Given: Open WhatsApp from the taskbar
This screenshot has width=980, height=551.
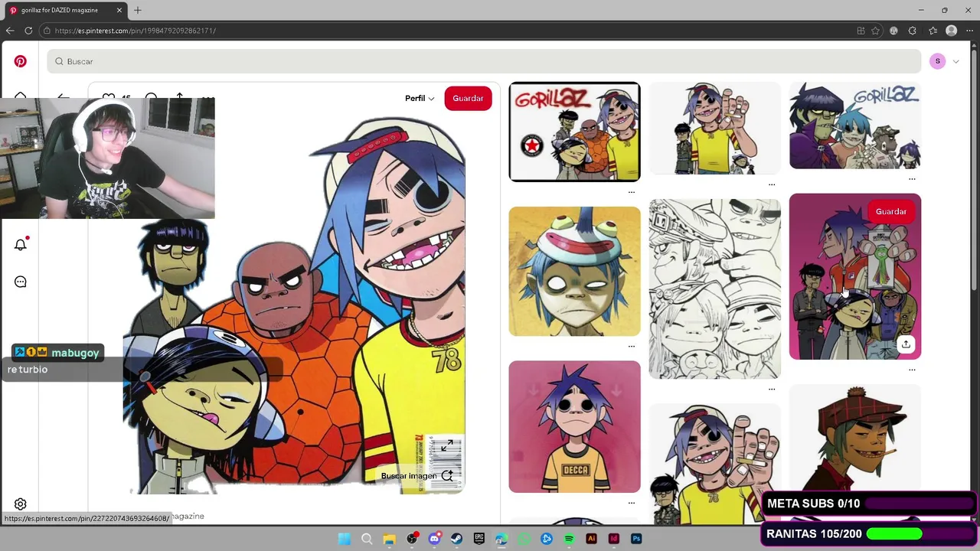Looking at the screenshot, I should coord(524,539).
